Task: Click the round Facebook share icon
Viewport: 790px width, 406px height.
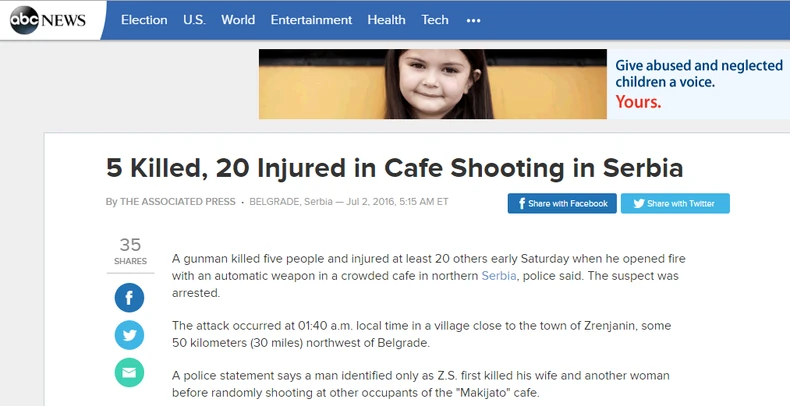Action: [x=129, y=298]
